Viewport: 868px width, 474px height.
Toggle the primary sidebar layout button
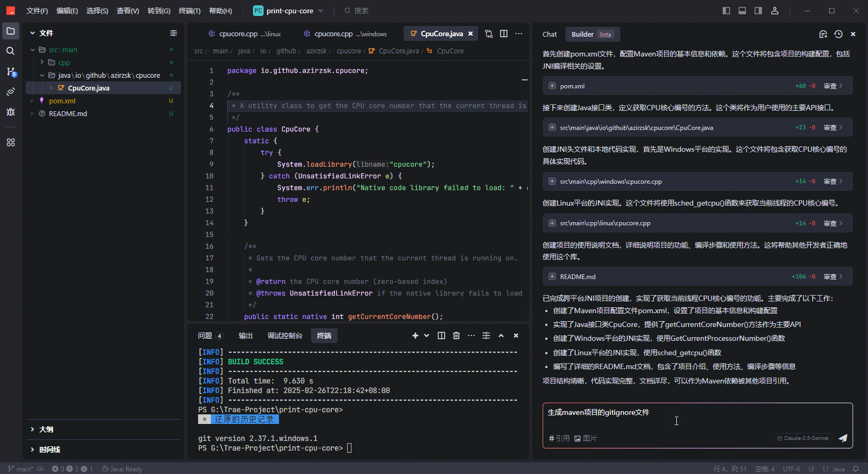[x=726, y=11]
